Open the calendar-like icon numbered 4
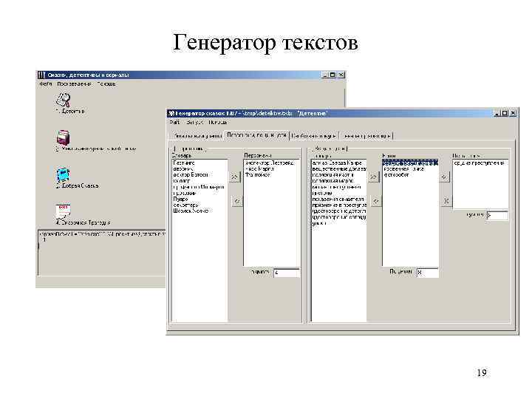The height and width of the screenshot is (399, 532). [x=63, y=211]
